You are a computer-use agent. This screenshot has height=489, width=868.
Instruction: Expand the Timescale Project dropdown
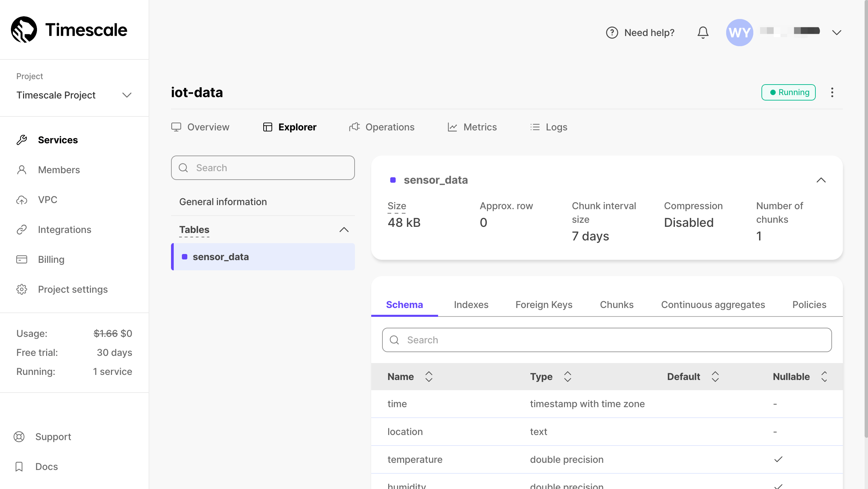click(x=127, y=95)
